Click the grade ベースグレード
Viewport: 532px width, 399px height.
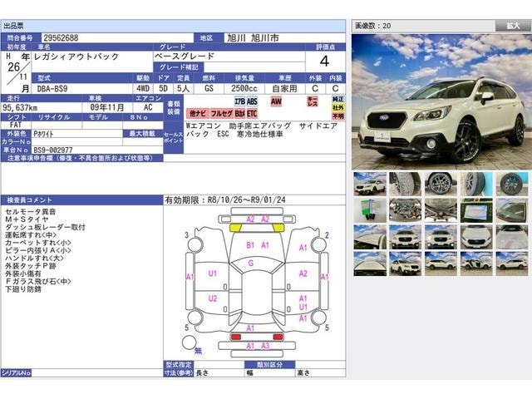click(185, 57)
